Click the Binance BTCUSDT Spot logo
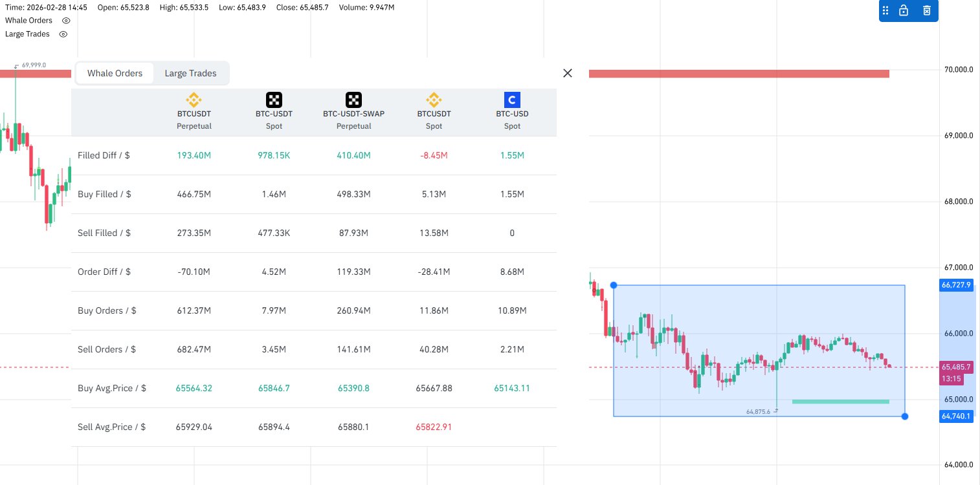The image size is (980, 485). coord(434,100)
